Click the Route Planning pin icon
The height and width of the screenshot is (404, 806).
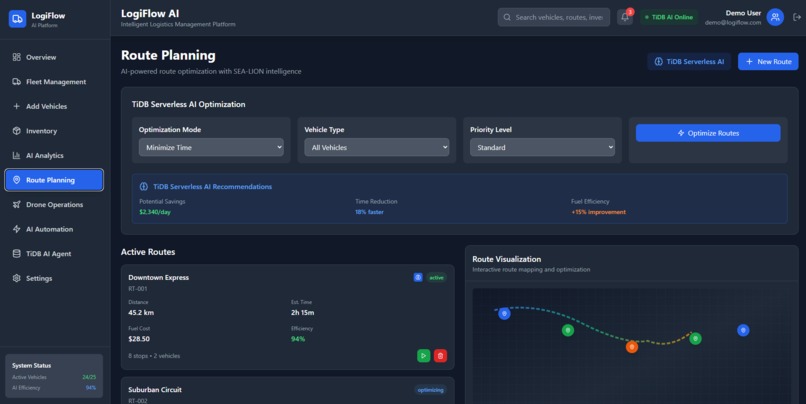[16, 180]
